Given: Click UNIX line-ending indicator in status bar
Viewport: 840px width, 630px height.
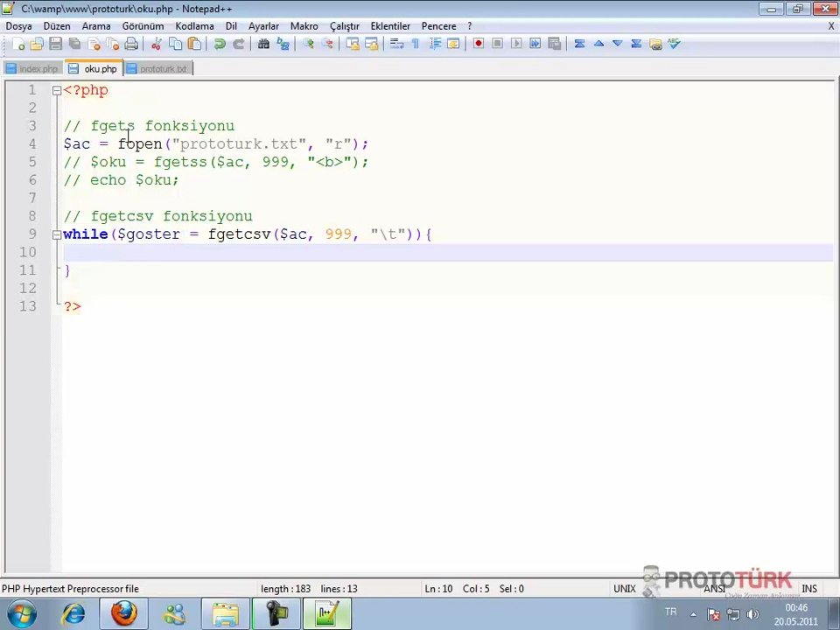Looking at the screenshot, I should 625,589.
